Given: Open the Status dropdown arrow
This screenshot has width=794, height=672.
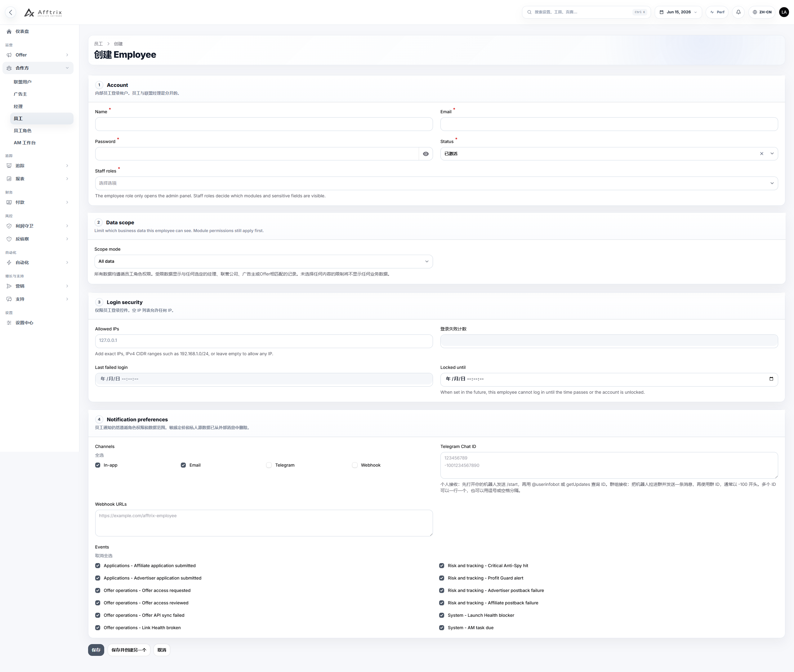Looking at the screenshot, I should (772, 154).
